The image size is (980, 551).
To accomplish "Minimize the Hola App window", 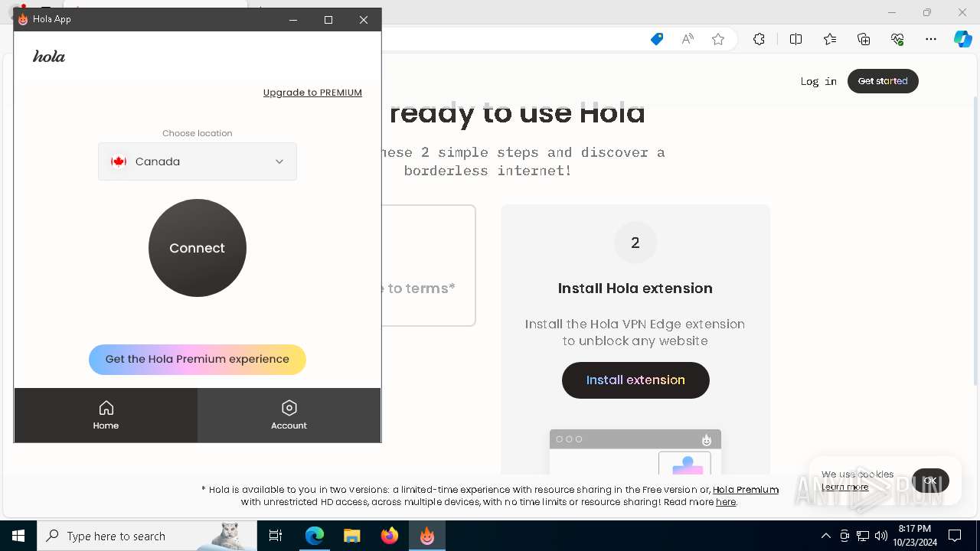I will pos(293,20).
